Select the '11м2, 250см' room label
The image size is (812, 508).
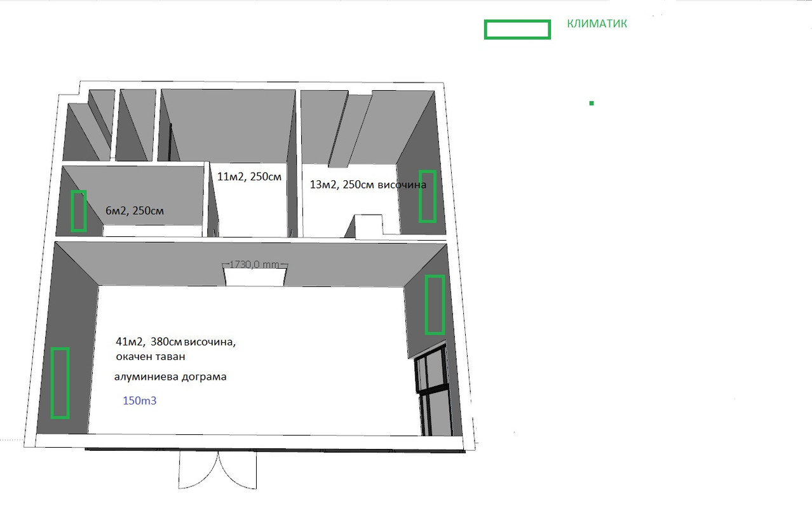click(x=249, y=177)
